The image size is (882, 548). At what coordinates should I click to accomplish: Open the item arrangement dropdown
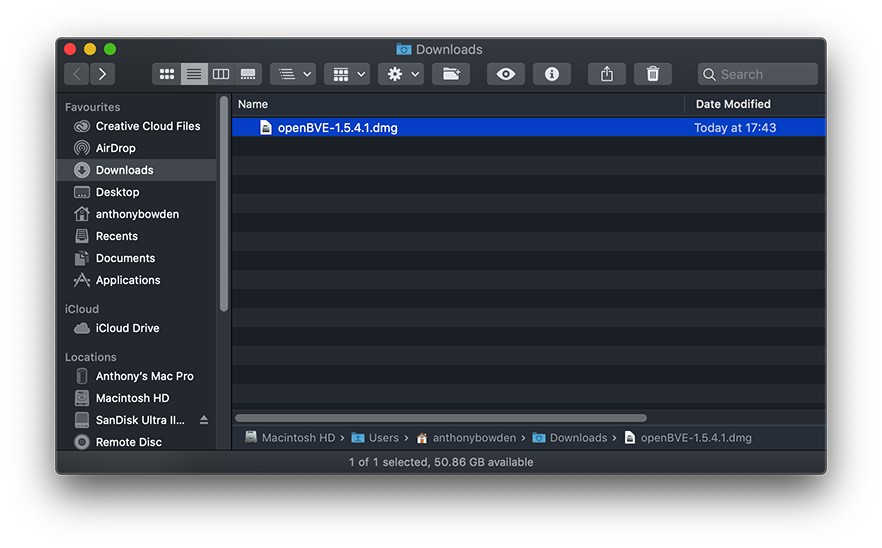[x=293, y=74]
